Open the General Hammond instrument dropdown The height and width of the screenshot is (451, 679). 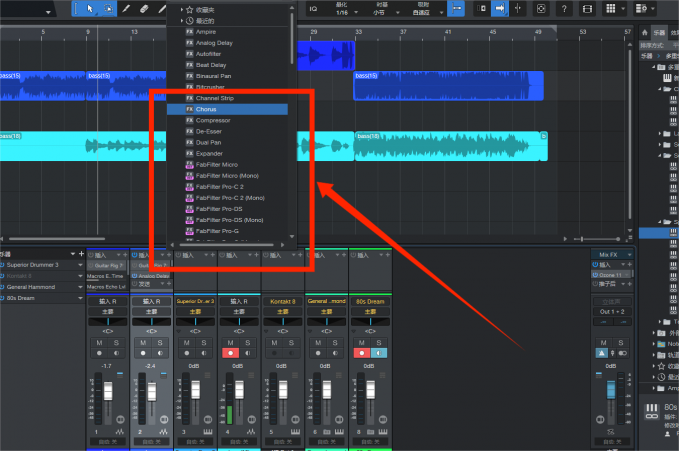81,287
